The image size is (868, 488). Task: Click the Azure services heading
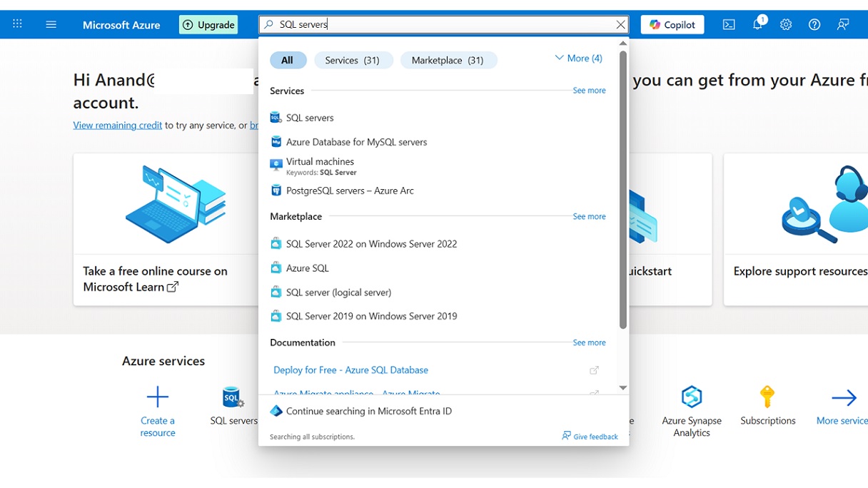[163, 361]
